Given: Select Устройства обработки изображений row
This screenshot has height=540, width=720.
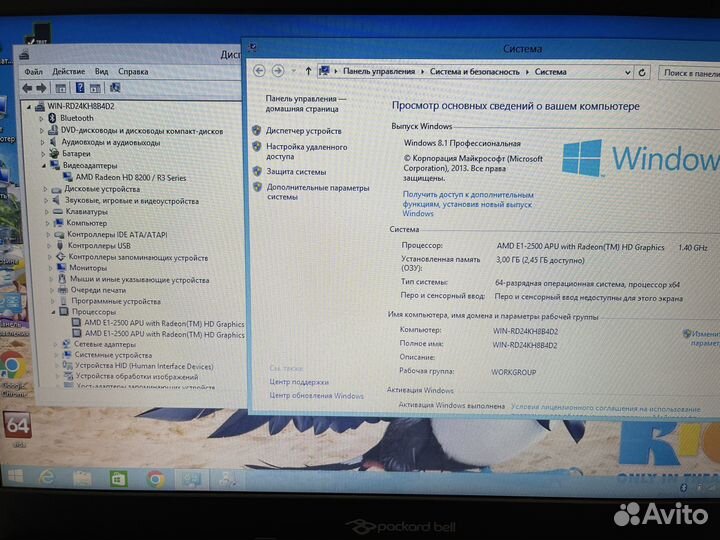Looking at the screenshot, I should coord(137,377).
